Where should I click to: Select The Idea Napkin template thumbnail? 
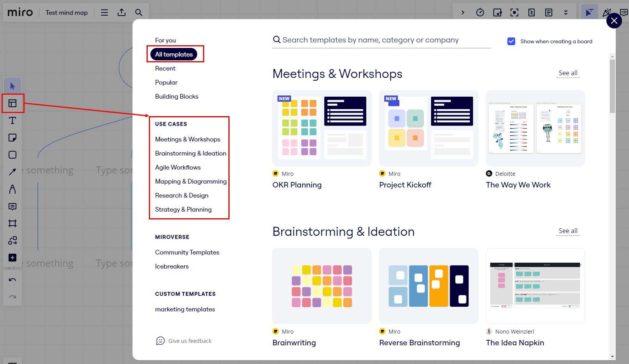[535, 286]
